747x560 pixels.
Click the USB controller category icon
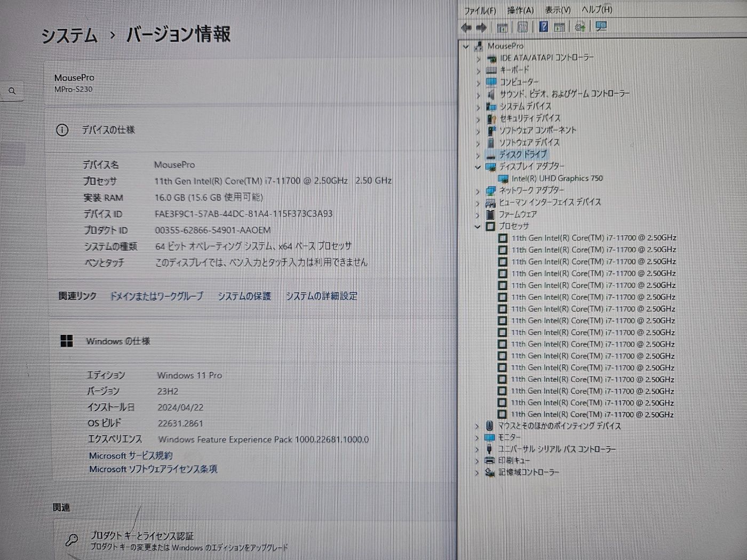tap(489, 449)
